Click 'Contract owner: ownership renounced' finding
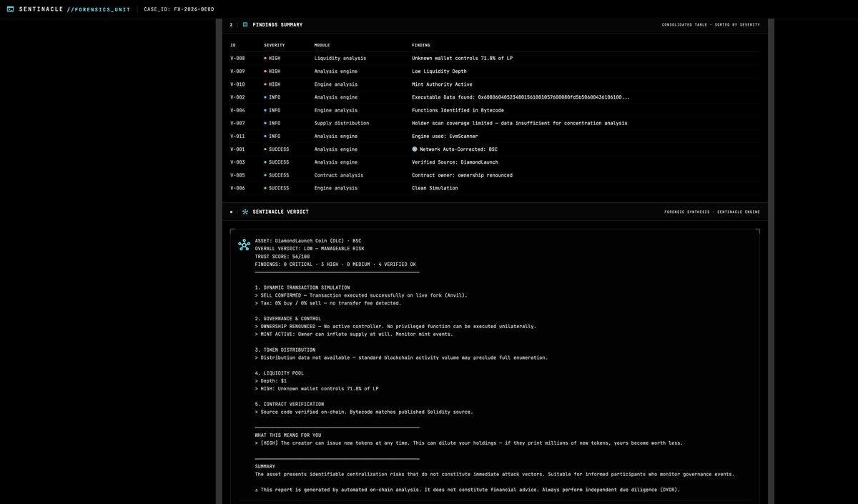Viewport: 858px width, 504px height. pyautogui.click(x=462, y=175)
